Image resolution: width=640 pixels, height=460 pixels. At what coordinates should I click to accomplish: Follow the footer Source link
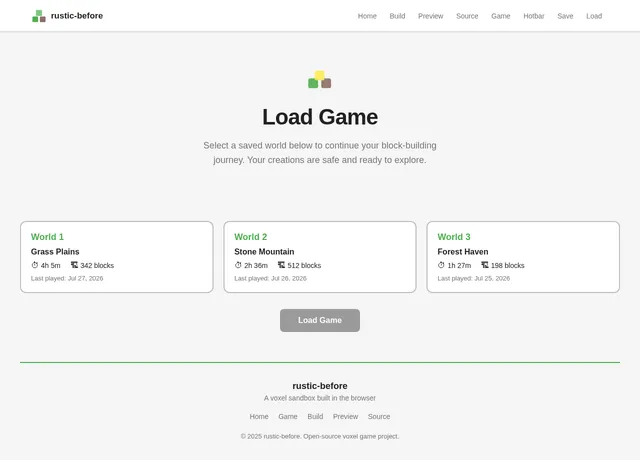pos(379,416)
